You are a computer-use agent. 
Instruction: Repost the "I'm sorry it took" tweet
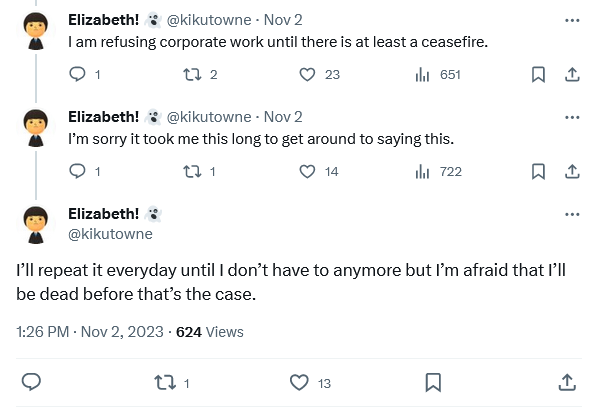(192, 171)
